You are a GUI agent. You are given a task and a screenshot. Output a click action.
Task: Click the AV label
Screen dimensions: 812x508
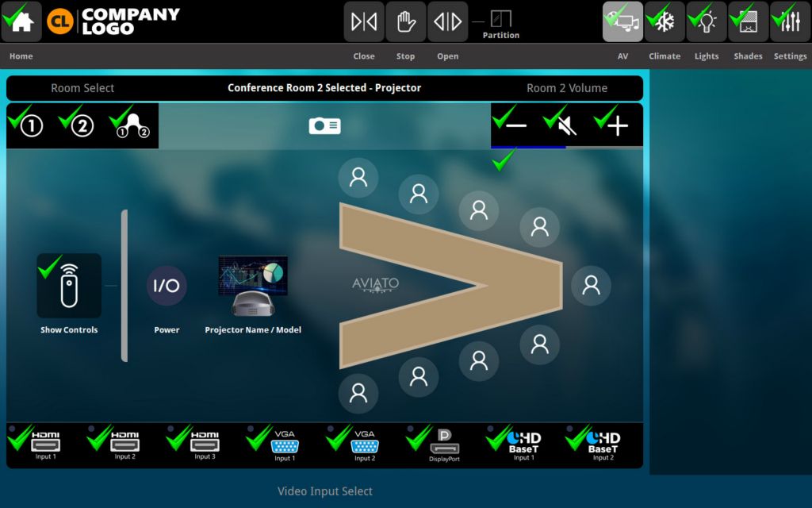tap(623, 56)
